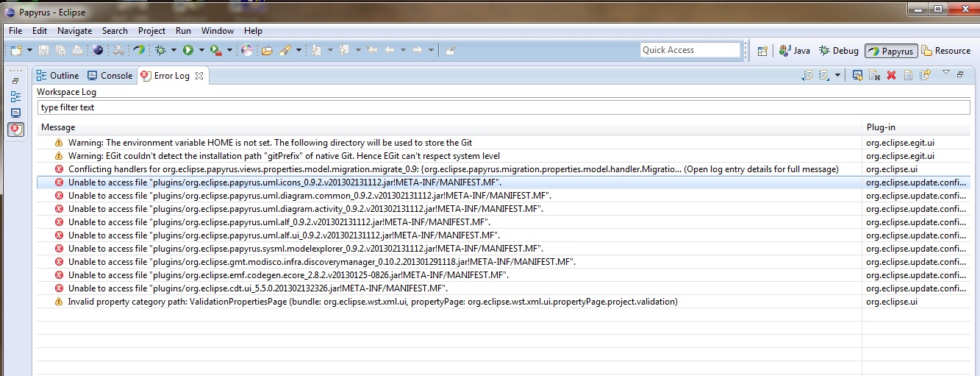Open the Project menu

[151, 31]
